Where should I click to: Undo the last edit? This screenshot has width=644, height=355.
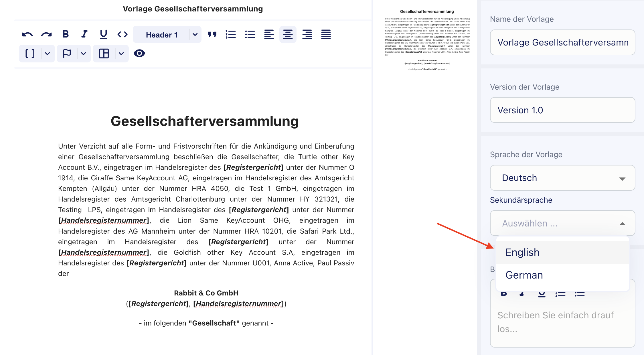[x=27, y=35]
